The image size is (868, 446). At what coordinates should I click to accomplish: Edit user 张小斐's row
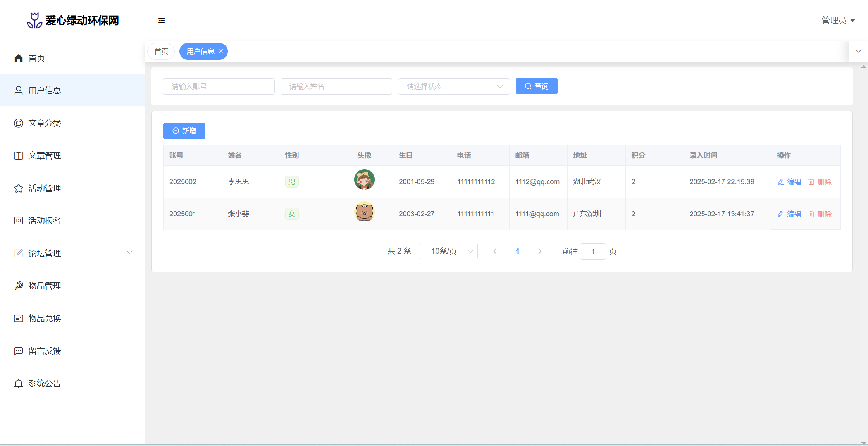[789, 214]
